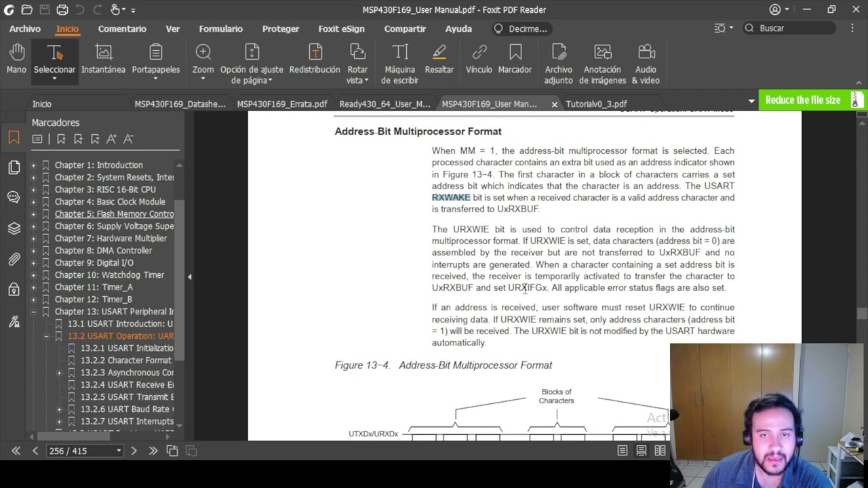Collapse the bookmarks panel with side arrow

click(189, 277)
